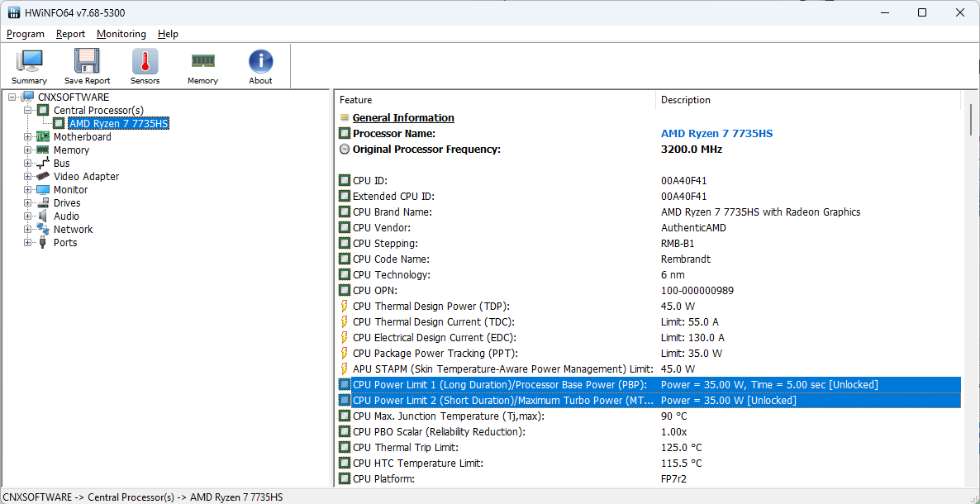Click the Motherboard icon in tree
Image resolution: width=980 pixels, height=504 pixels.
pos(43,137)
